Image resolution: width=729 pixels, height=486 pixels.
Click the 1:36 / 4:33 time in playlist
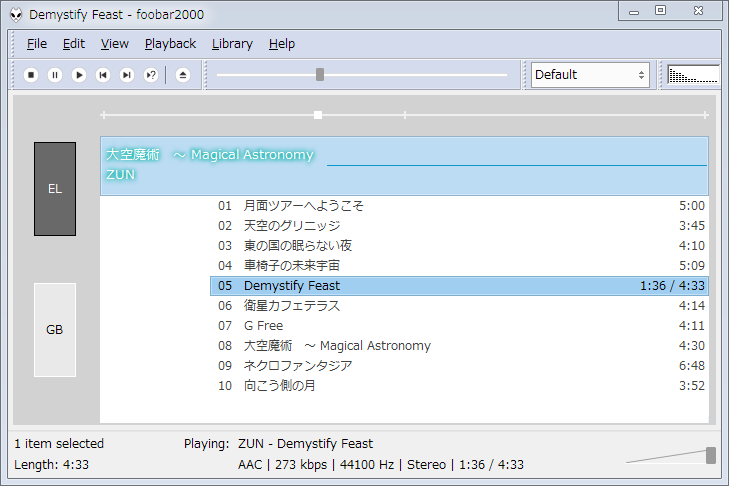pyautogui.click(x=672, y=286)
